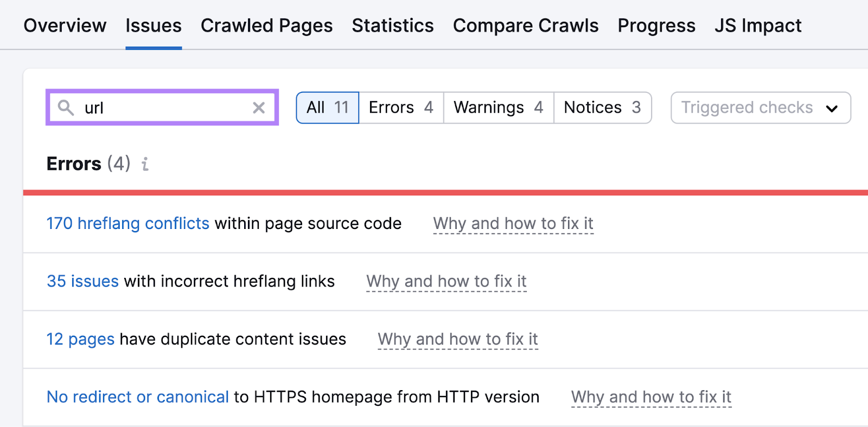Go to the Statistics tab
This screenshot has height=427, width=868.
393,26
